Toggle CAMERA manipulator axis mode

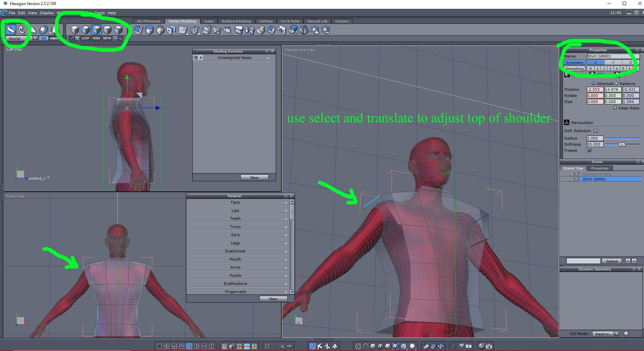tap(54, 38)
